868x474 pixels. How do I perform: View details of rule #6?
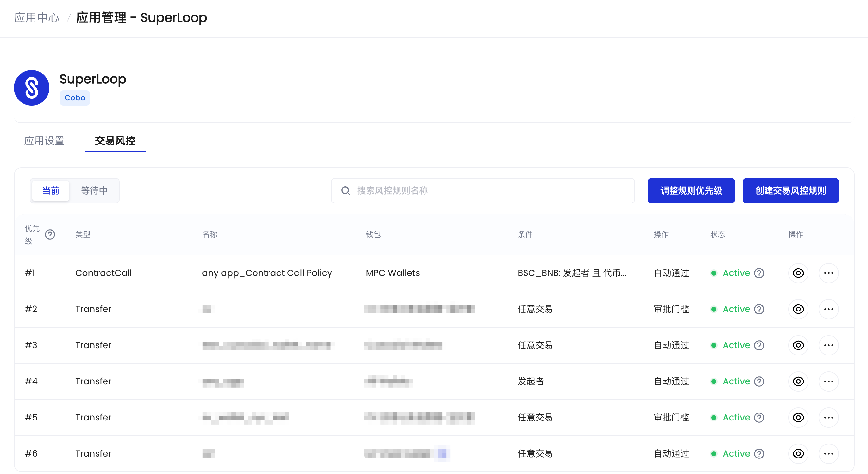[798, 453]
